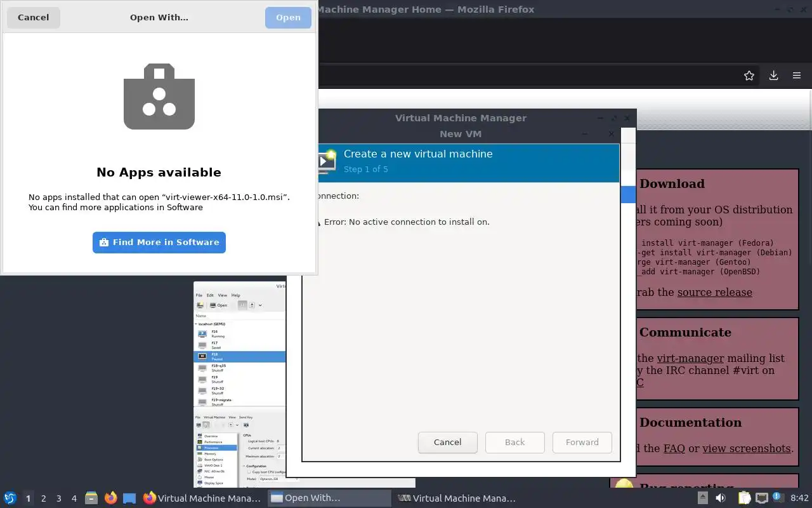This screenshot has width=812, height=508.
Task: Switch to workspace 2 in the pager
Action: pos(43,498)
